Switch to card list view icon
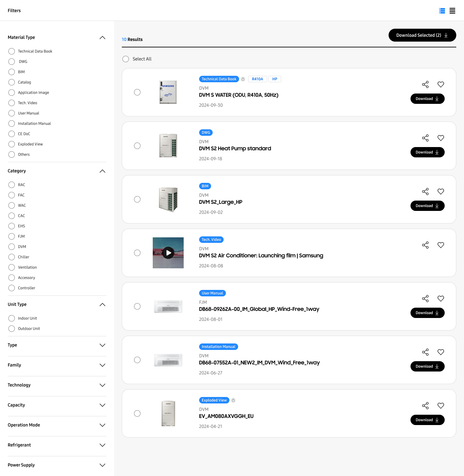 tap(442, 11)
